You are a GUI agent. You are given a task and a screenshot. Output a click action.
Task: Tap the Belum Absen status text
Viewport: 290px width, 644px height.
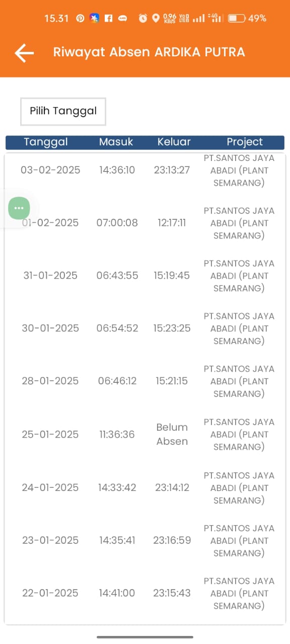(172, 434)
